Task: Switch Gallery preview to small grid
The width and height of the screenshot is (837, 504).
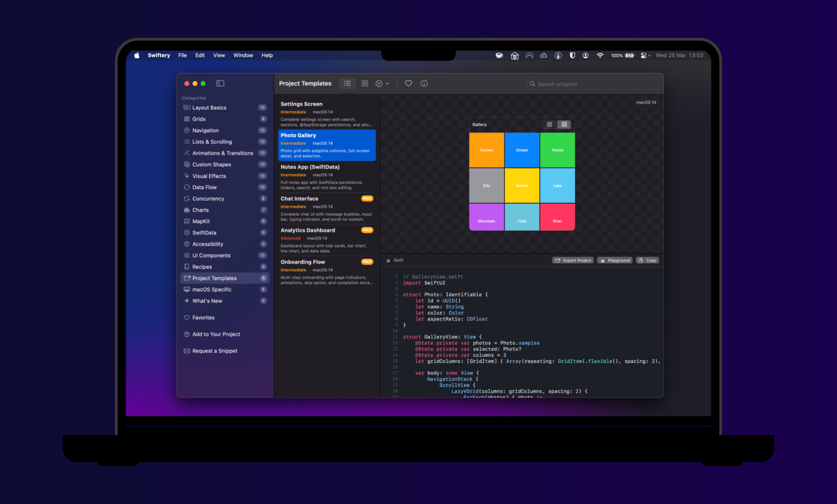Action: (564, 124)
